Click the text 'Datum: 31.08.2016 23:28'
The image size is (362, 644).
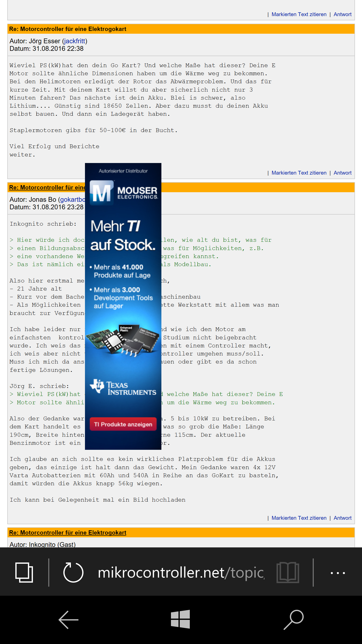tap(47, 207)
